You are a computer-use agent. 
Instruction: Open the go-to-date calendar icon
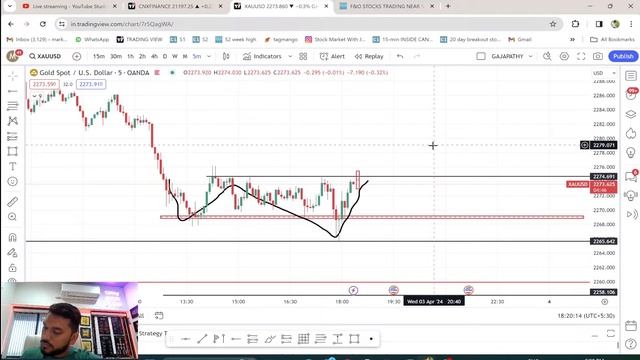pos(159,316)
